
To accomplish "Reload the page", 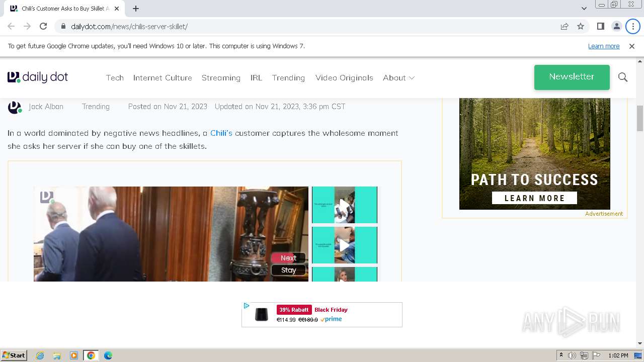I will click(43, 26).
